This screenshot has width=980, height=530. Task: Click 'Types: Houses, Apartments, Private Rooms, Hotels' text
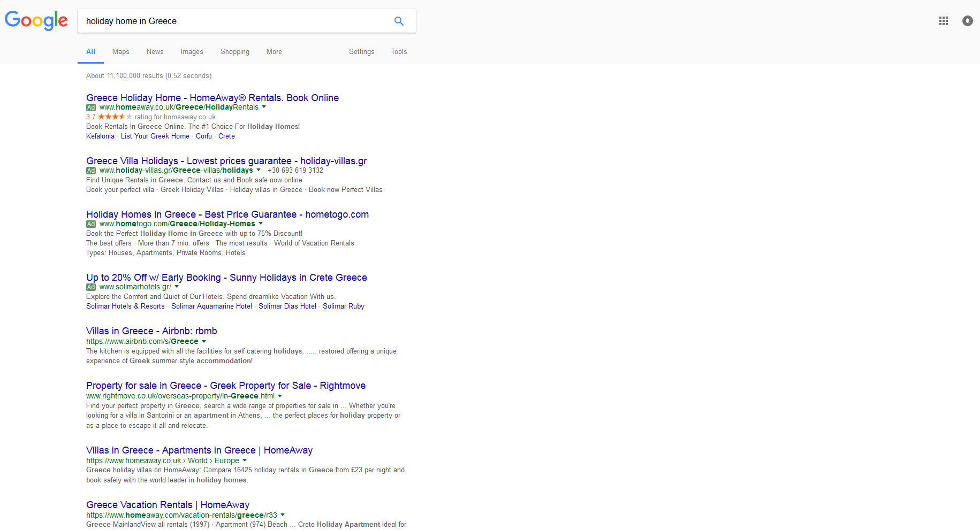point(166,253)
